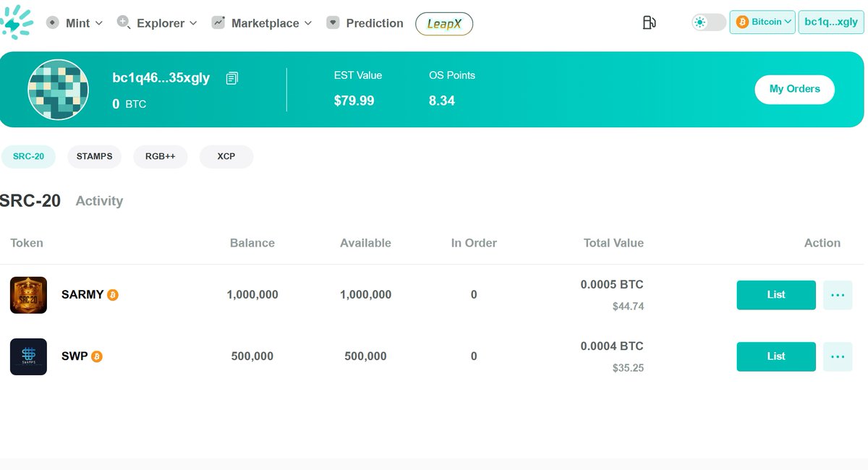Screen dimensions: 868x470
Task: Click the SARMY token logo
Action: [x=28, y=295]
